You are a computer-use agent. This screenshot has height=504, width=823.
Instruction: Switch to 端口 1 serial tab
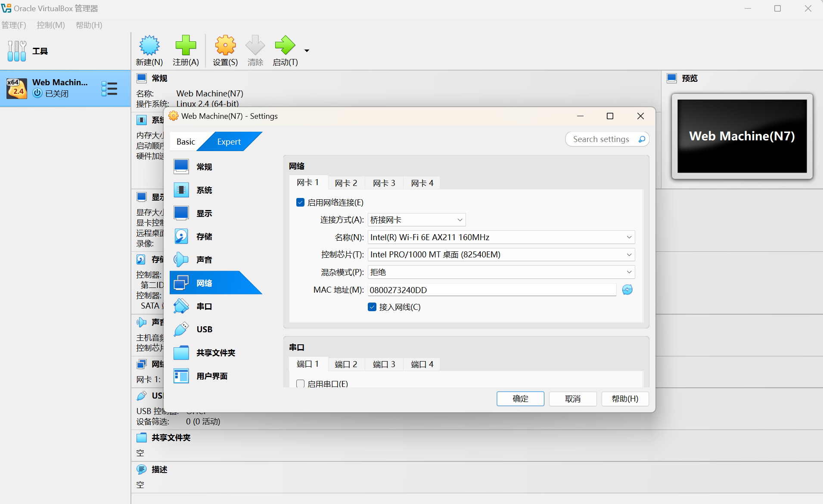308,364
